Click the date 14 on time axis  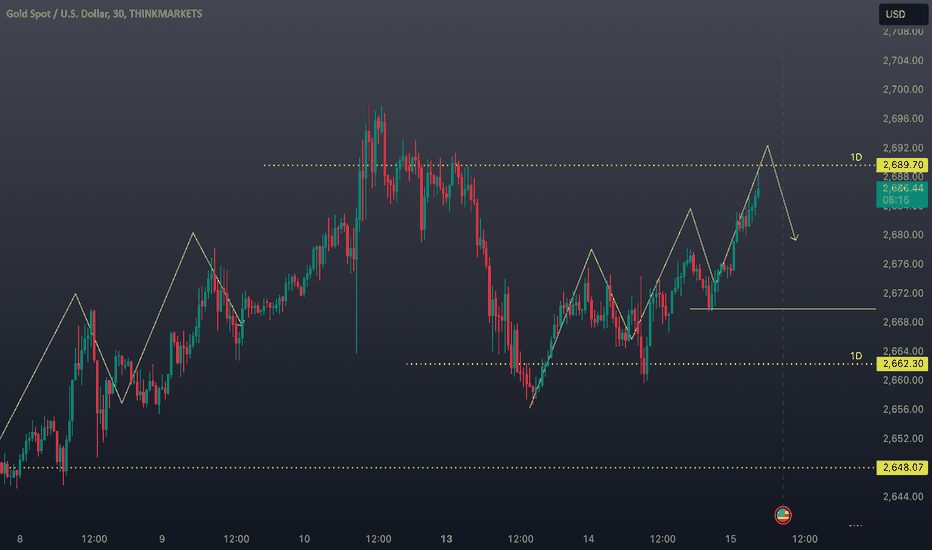pyautogui.click(x=588, y=539)
